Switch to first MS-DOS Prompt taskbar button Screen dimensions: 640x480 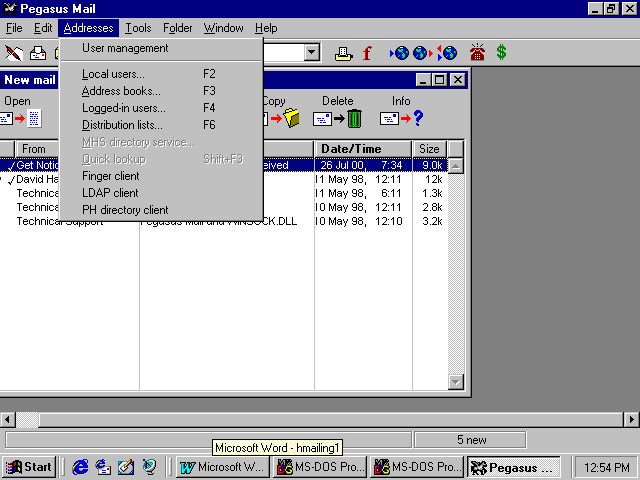(320, 467)
